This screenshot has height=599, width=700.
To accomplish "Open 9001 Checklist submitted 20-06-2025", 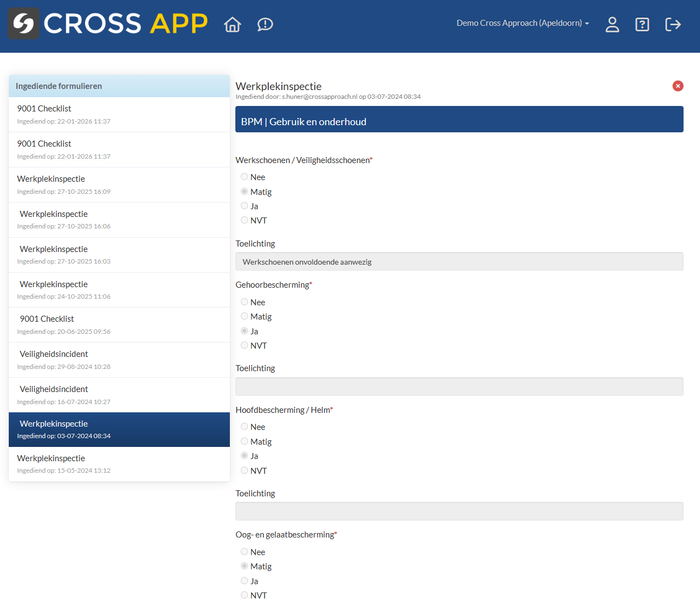I will pyautogui.click(x=119, y=324).
